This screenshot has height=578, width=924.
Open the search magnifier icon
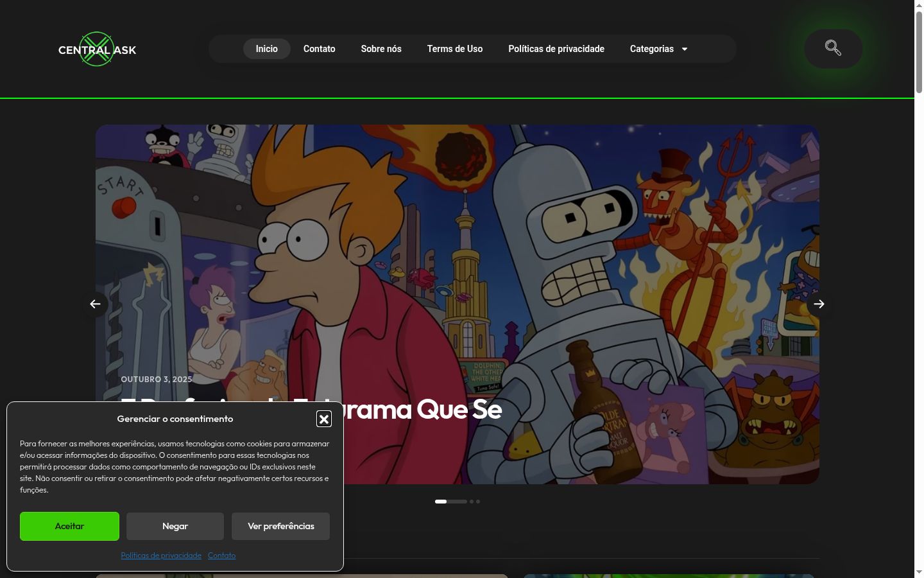coord(833,48)
